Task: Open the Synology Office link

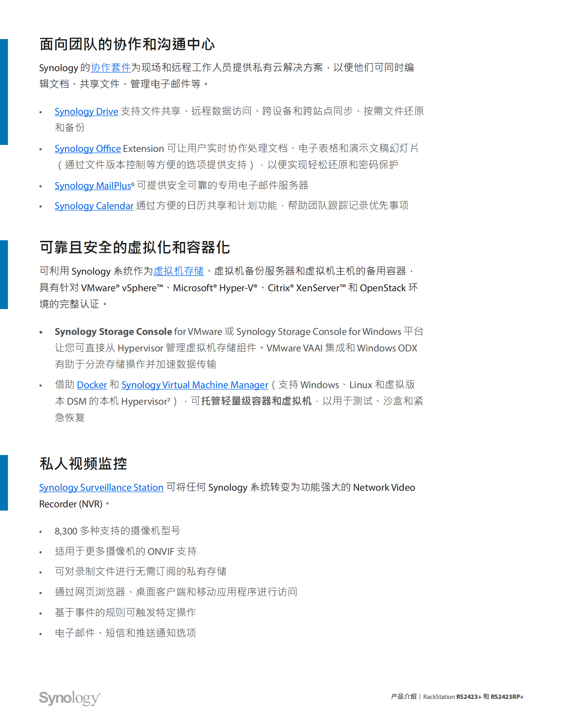Action: (88, 148)
